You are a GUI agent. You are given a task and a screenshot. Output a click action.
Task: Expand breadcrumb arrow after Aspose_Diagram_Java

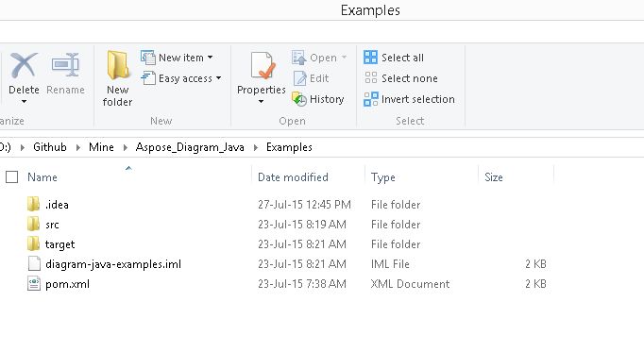click(256, 147)
